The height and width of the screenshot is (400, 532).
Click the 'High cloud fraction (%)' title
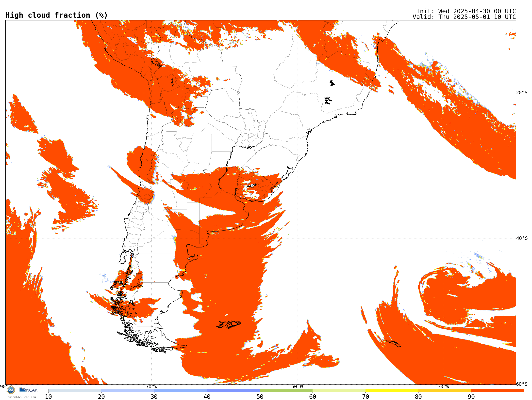57,15
